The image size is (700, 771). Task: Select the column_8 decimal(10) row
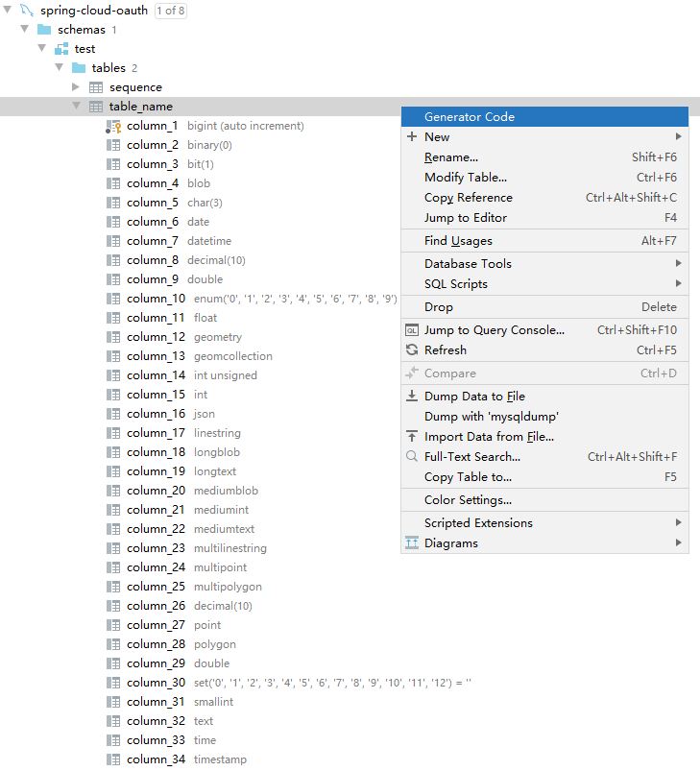[x=177, y=260]
